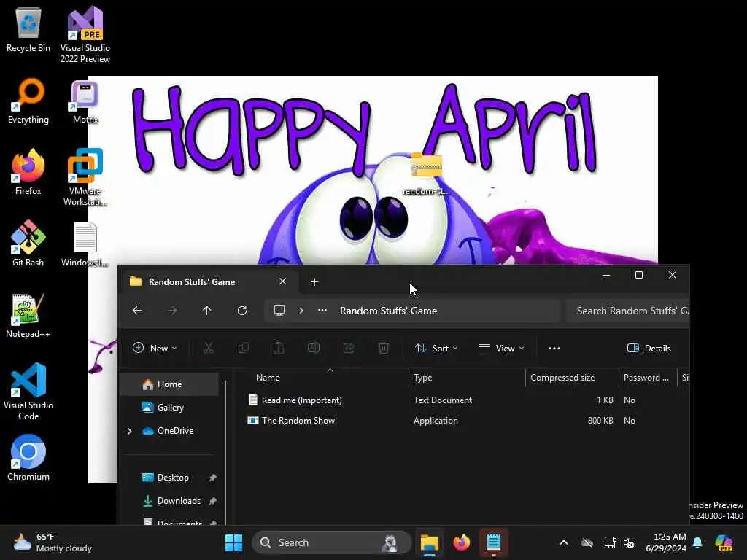Select the Read me (Important) file

pyautogui.click(x=301, y=400)
